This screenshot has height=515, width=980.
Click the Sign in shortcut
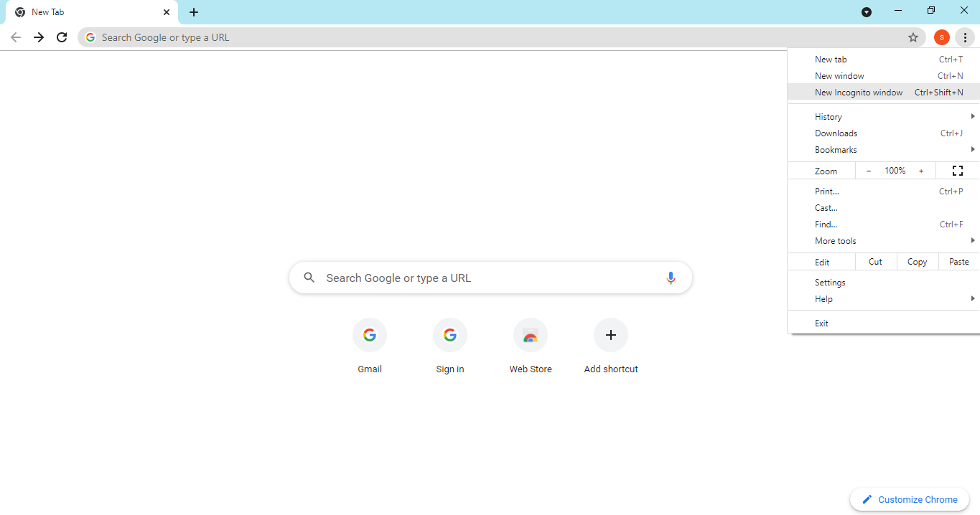449,335
